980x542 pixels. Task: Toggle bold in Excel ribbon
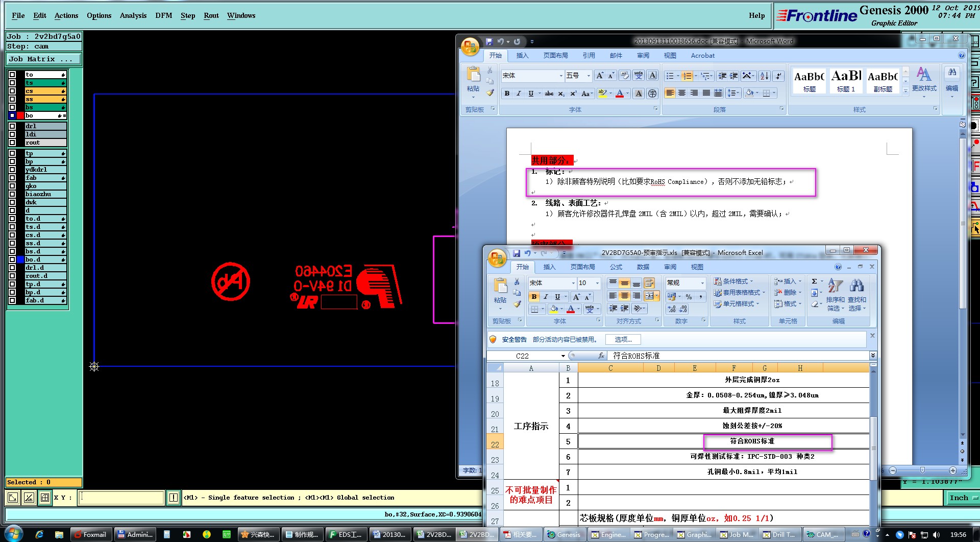[x=534, y=297]
